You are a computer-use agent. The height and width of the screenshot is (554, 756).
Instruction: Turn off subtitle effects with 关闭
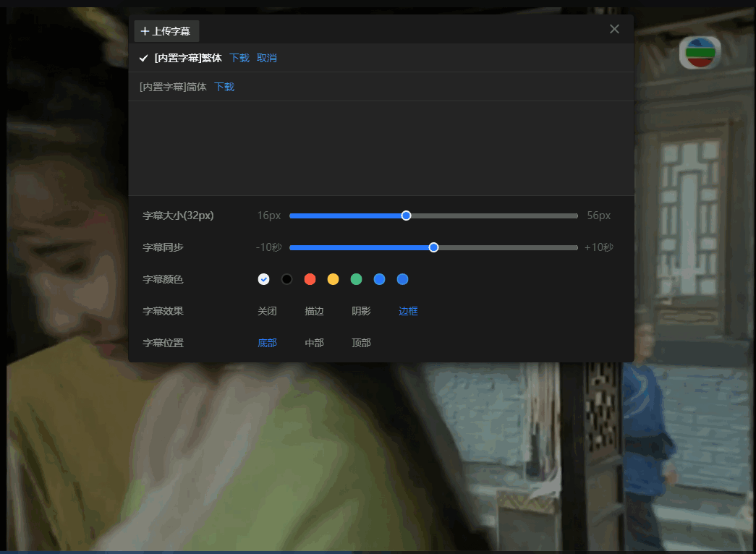click(x=267, y=311)
